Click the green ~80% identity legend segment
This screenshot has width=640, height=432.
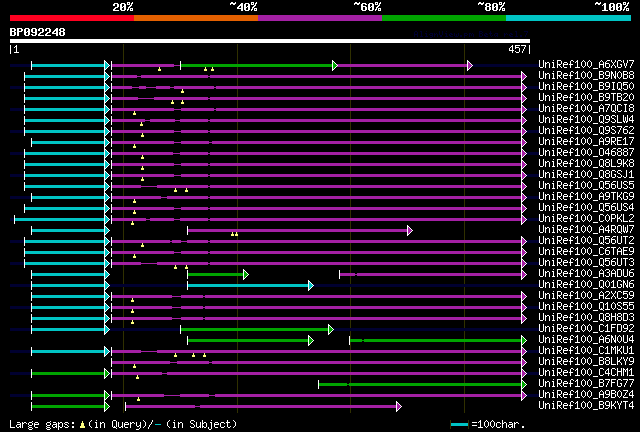[444, 18]
